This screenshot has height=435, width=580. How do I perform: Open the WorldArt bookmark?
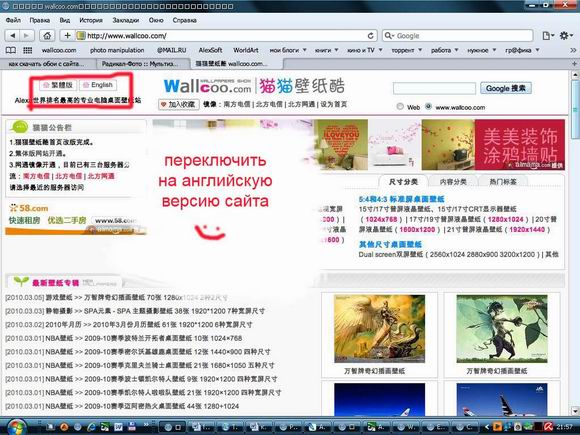pos(246,50)
